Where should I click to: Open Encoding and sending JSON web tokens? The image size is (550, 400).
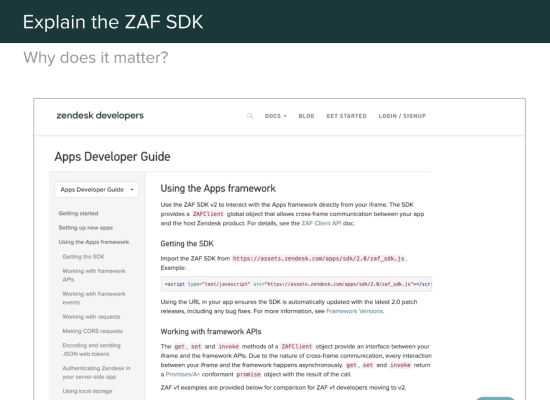coord(92,350)
